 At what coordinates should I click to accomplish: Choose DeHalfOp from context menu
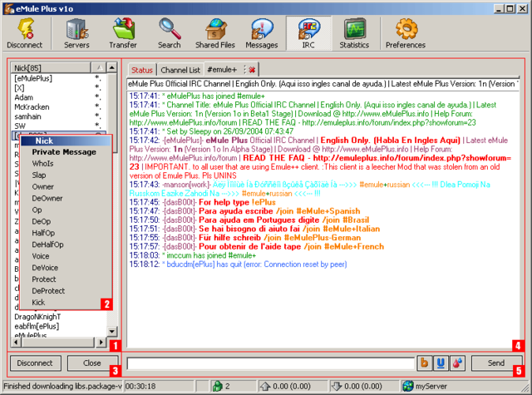(47, 244)
